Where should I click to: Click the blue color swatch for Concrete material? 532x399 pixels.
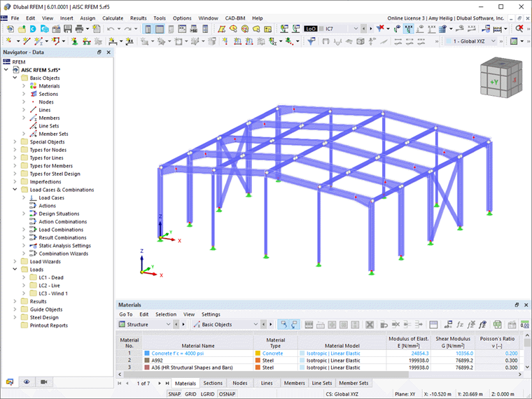(x=147, y=353)
